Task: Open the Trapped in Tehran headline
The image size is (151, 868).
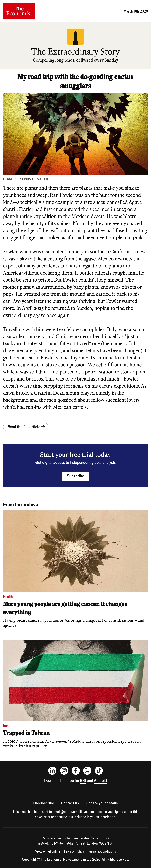Action: 26,733
